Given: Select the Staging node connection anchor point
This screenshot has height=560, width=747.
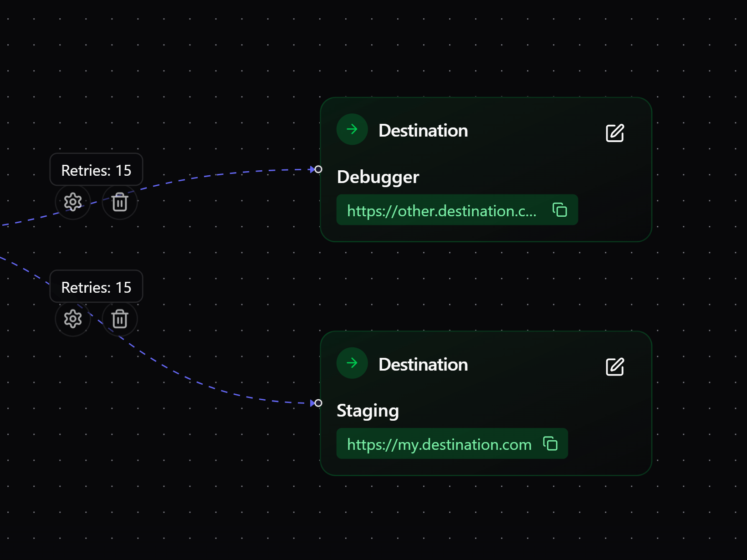Looking at the screenshot, I should coord(318,402).
